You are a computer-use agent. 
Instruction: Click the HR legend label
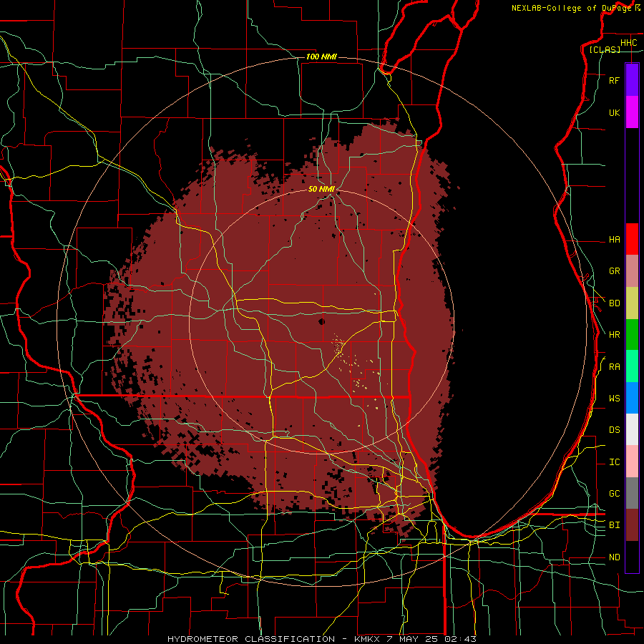(x=614, y=335)
